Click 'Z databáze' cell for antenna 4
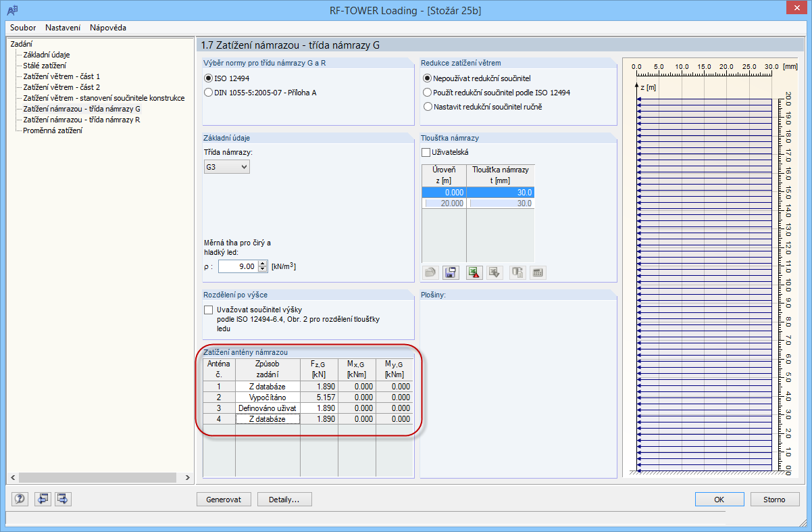The image size is (812, 532). click(x=268, y=419)
